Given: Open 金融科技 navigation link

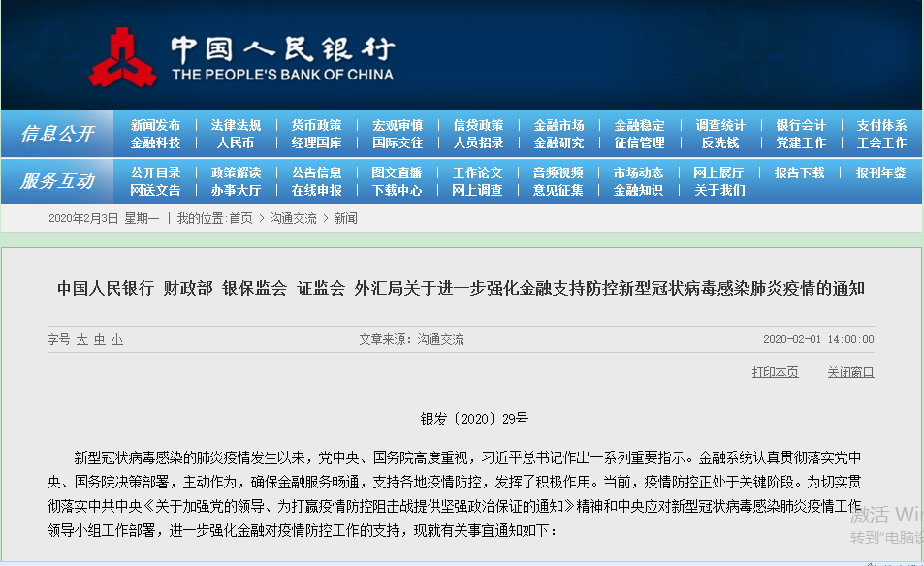Looking at the screenshot, I should [155, 143].
